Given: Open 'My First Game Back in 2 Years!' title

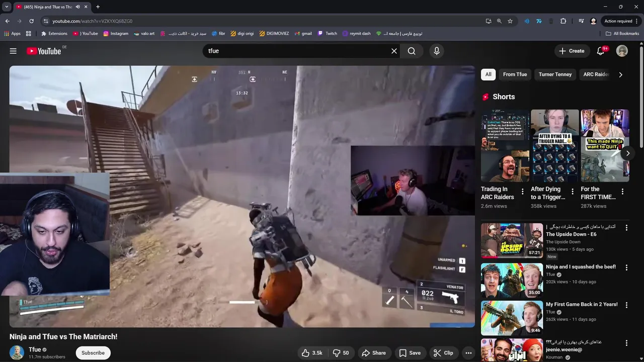Looking at the screenshot, I should (582, 304).
